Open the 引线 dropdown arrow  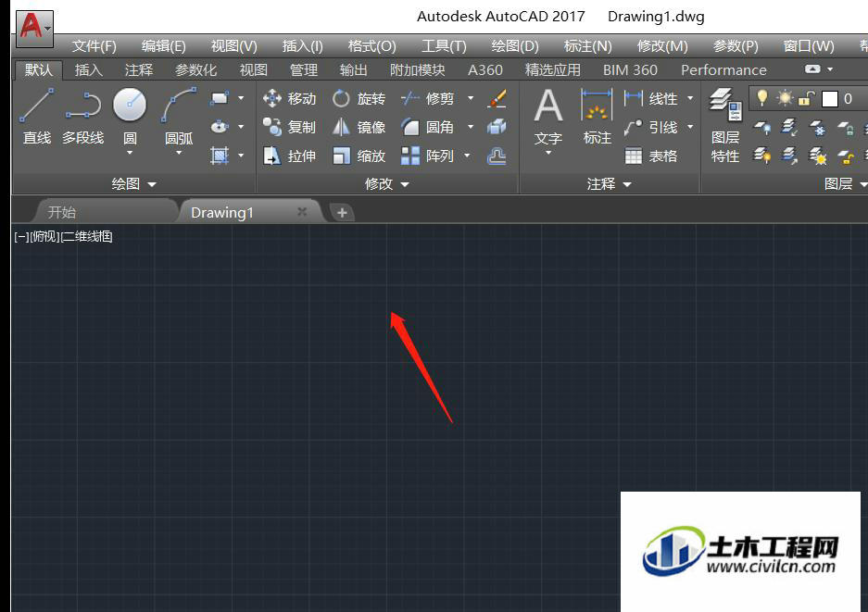click(690, 127)
